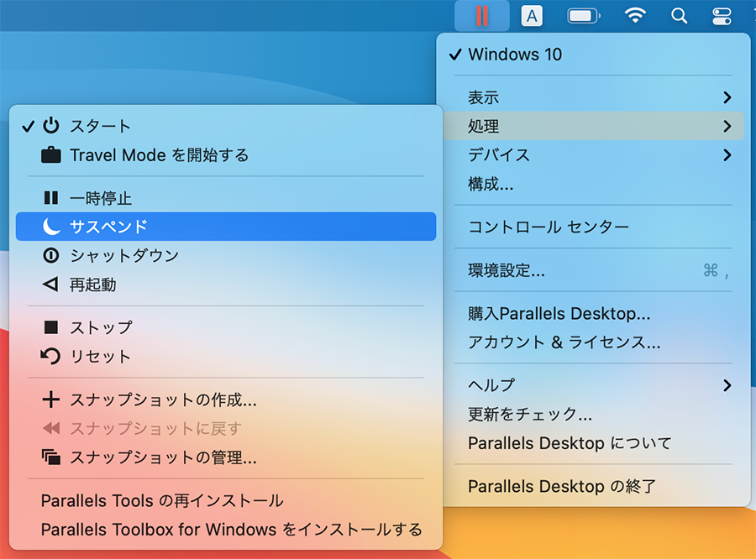Open the Wi-Fi menu bar icon

(635, 15)
